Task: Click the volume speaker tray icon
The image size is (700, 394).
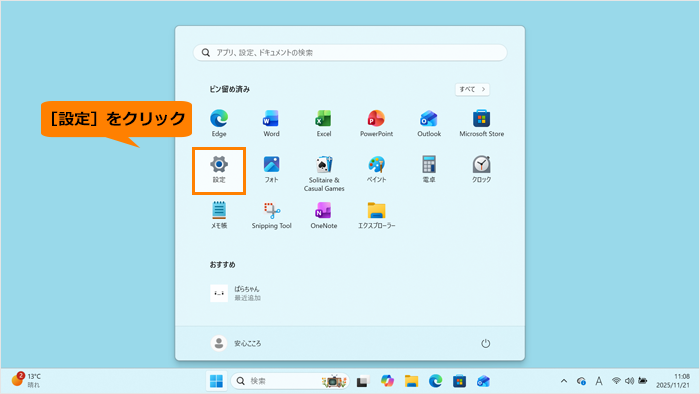Action: 629,381
